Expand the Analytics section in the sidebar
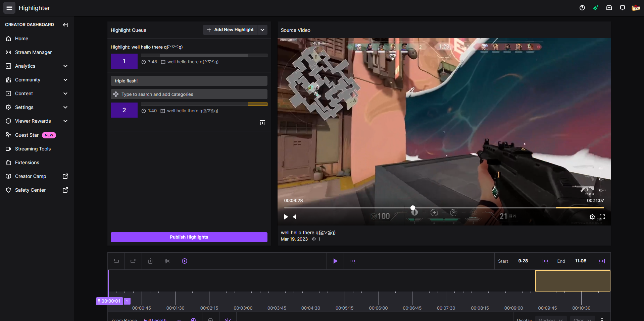This screenshot has height=321, width=644. (65, 66)
